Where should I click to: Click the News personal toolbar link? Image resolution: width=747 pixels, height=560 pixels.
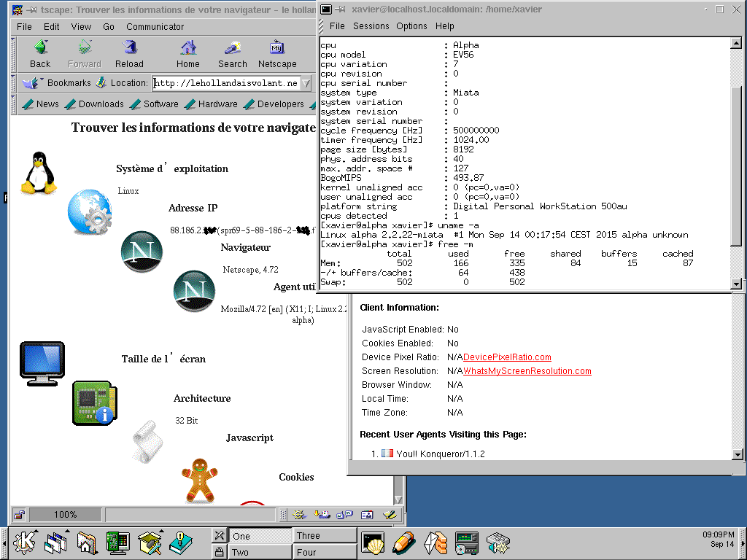pyautogui.click(x=41, y=104)
